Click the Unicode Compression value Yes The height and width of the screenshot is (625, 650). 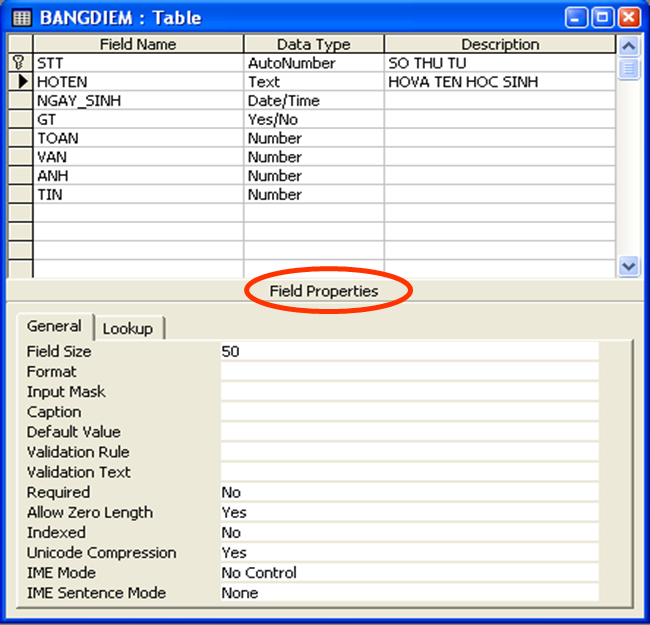coord(410,552)
